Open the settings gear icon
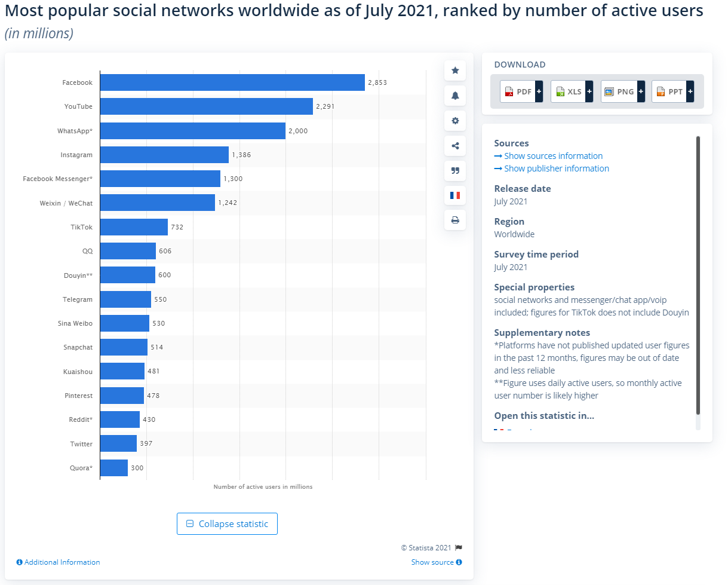Viewport: 728px width, 585px height. tap(455, 120)
